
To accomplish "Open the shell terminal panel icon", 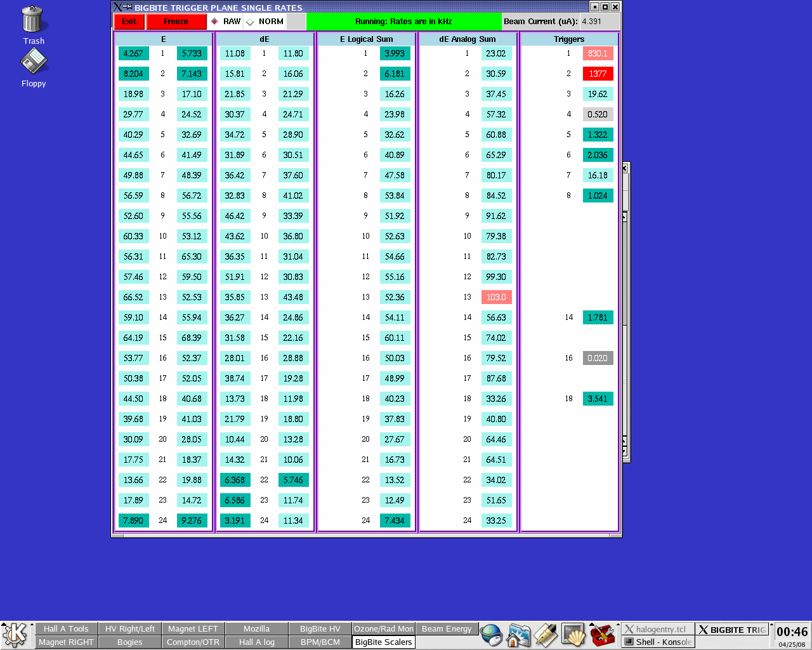I will pyautogui.click(x=573, y=635).
